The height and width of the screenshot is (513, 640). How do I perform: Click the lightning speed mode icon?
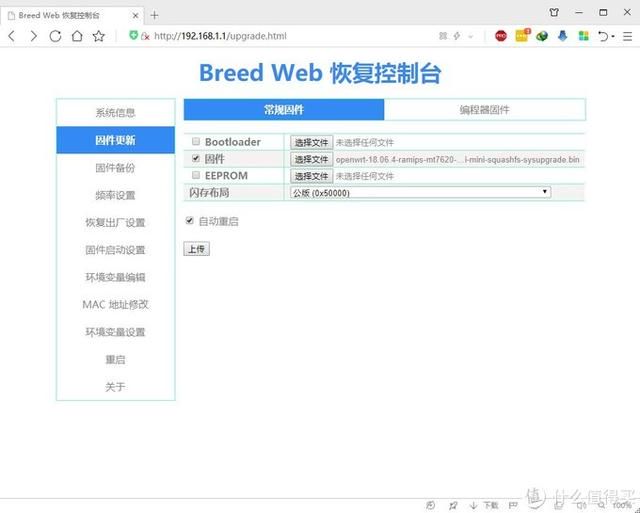click(457, 36)
